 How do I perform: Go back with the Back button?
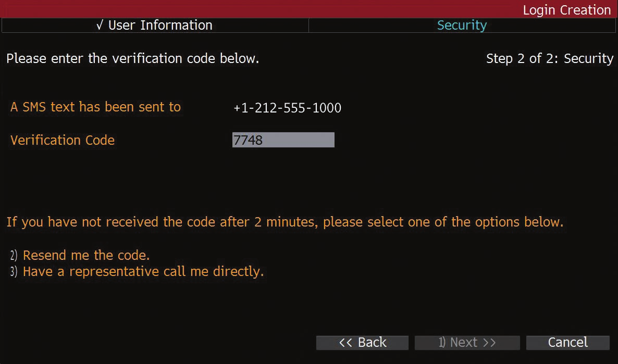pos(362,342)
